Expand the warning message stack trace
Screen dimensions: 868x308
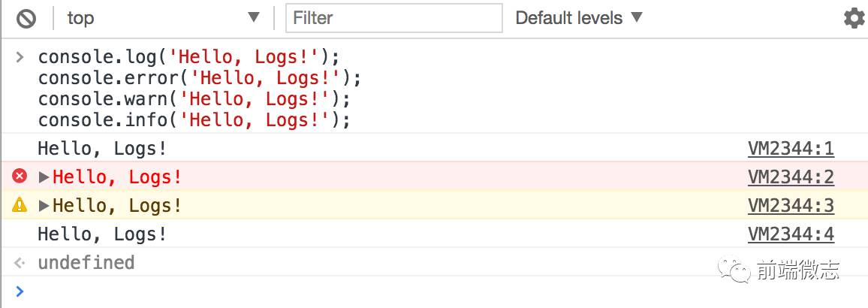(44, 206)
